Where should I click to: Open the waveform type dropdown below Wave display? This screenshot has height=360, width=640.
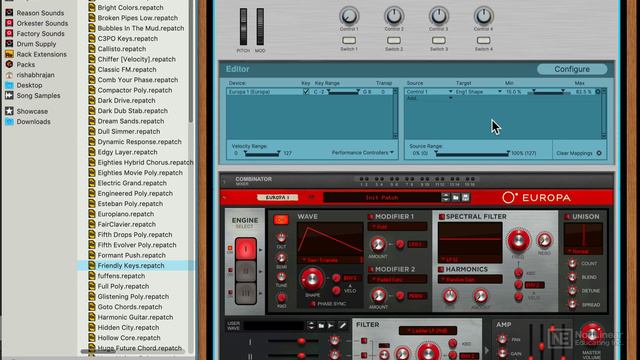coord(331,260)
